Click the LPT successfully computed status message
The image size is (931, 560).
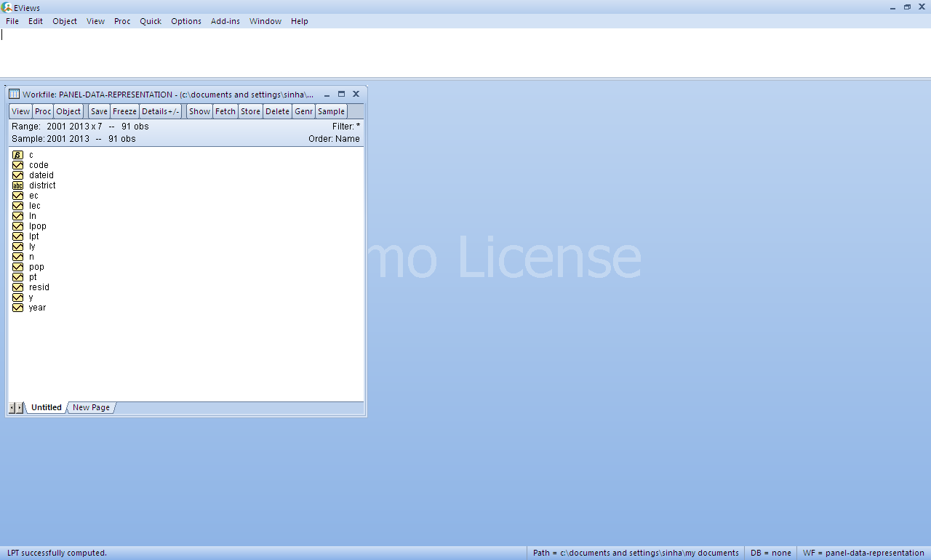57,553
